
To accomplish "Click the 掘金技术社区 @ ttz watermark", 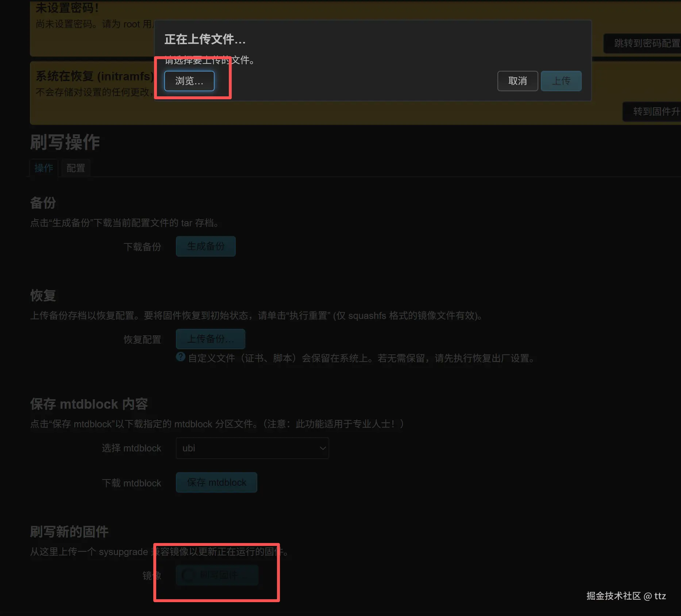I will coord(626,596).
